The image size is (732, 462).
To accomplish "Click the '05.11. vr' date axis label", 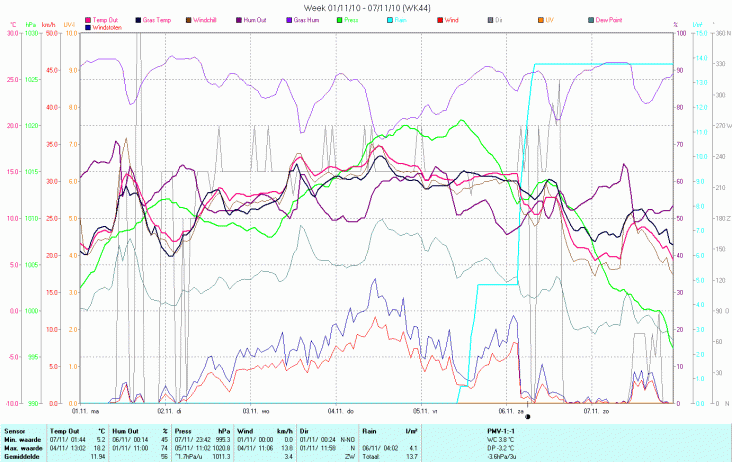I will 425,411.
